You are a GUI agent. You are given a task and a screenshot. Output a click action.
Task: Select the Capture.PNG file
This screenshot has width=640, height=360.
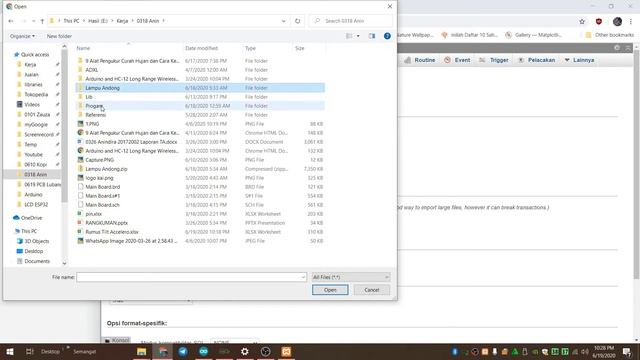200,160
